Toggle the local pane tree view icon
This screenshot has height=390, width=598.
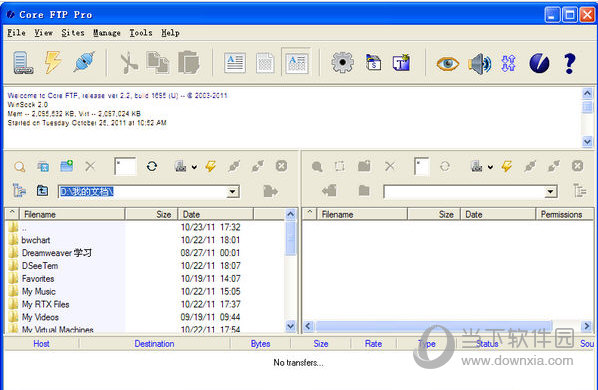(x=19, y=190)
